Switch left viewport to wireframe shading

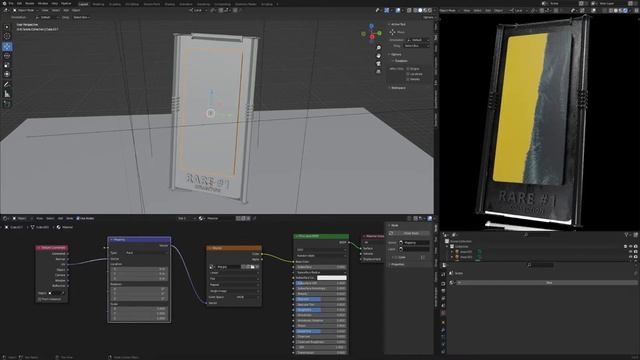(x=416, y=10)
